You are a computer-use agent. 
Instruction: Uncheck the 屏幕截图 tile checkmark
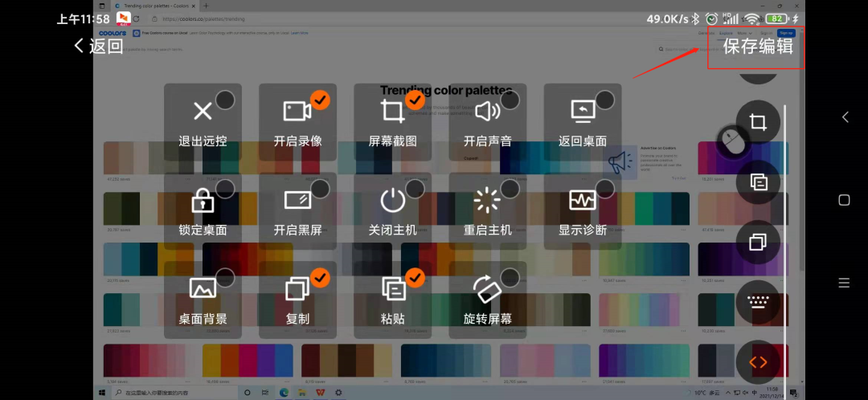pyautogui.click(x=416, y=100)
